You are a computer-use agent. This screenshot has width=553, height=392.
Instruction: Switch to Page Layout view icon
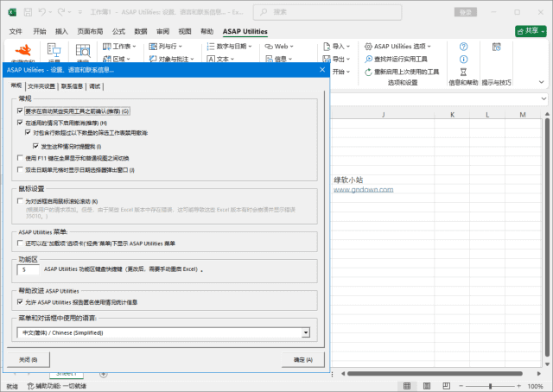(426, 386)
